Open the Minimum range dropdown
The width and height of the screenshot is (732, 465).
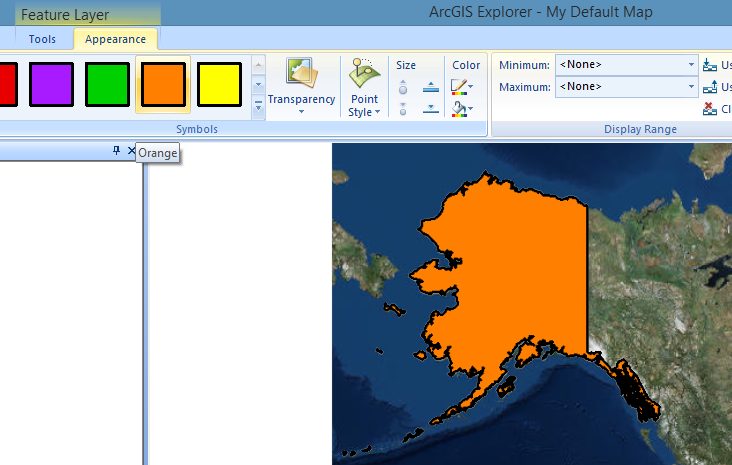point(691,64)
